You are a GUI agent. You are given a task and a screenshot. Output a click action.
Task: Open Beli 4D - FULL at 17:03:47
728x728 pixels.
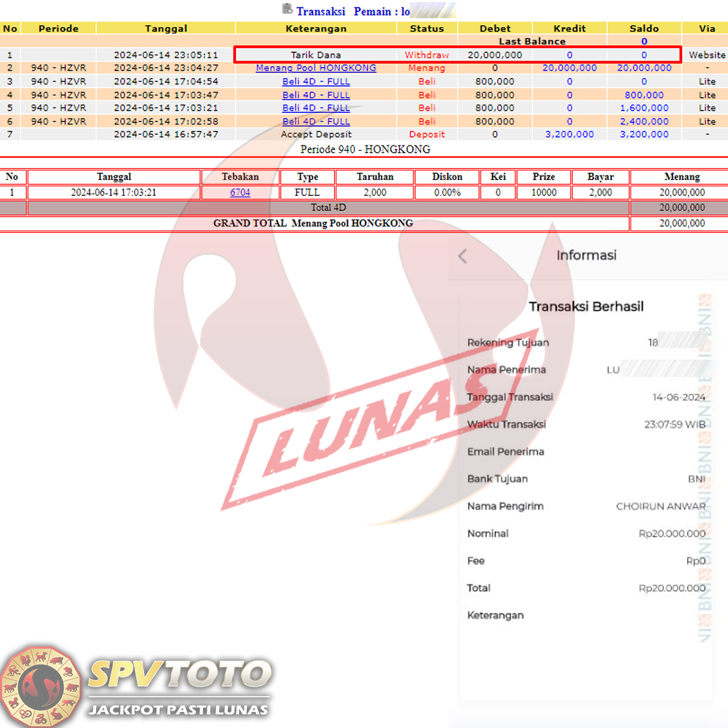coord(316,95)
